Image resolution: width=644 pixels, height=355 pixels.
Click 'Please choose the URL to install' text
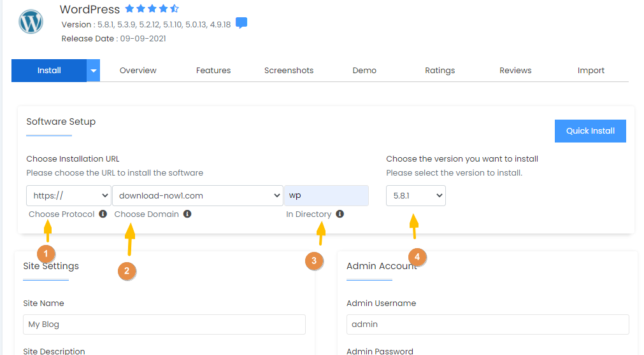pyautogui.click(x=115, y=173)
